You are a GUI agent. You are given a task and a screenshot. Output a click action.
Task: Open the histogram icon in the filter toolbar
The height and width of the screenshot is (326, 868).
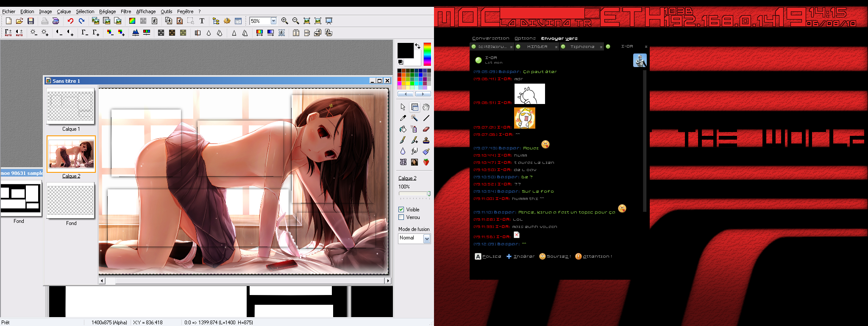click(x=136, y=33)
